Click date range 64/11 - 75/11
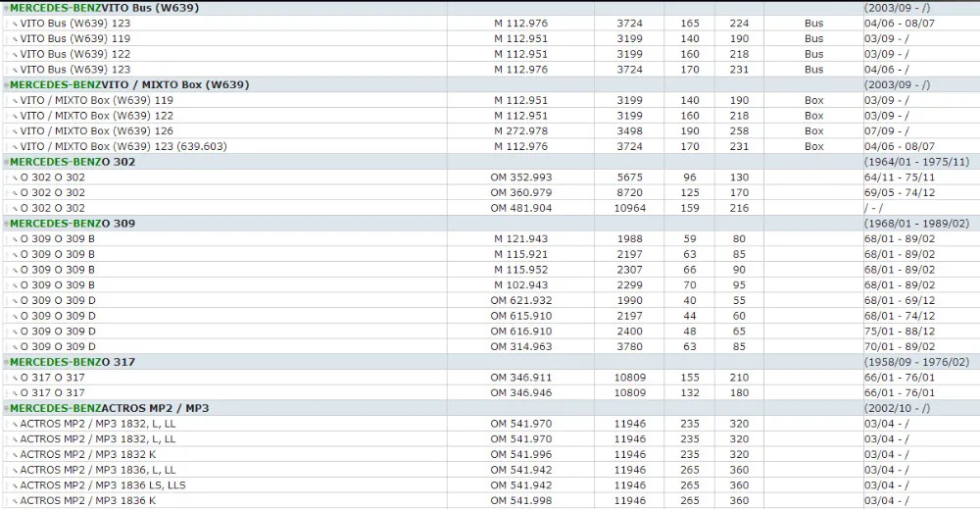This screenshot has width=980, height=509. (x=900, y=178)
